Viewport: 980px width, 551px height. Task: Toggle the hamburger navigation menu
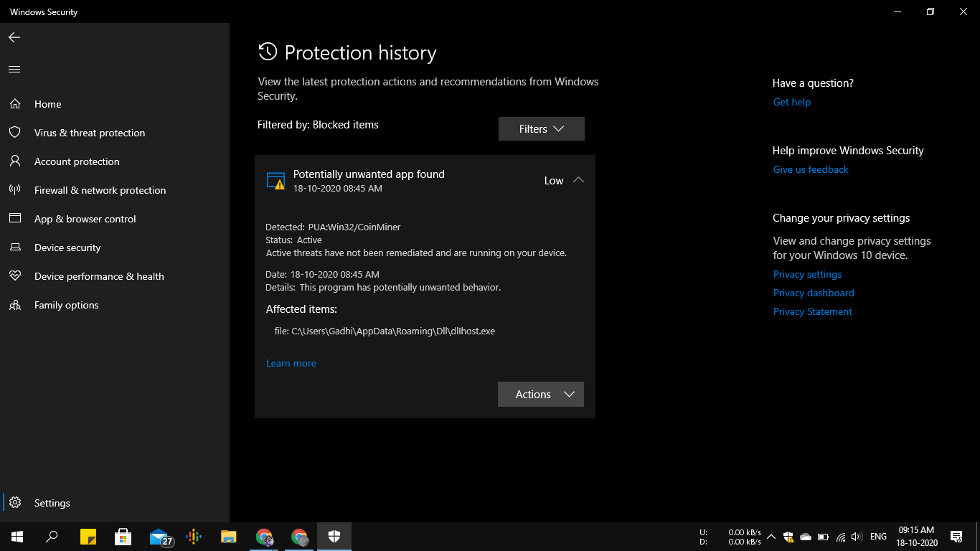click(x=14, y=70)
